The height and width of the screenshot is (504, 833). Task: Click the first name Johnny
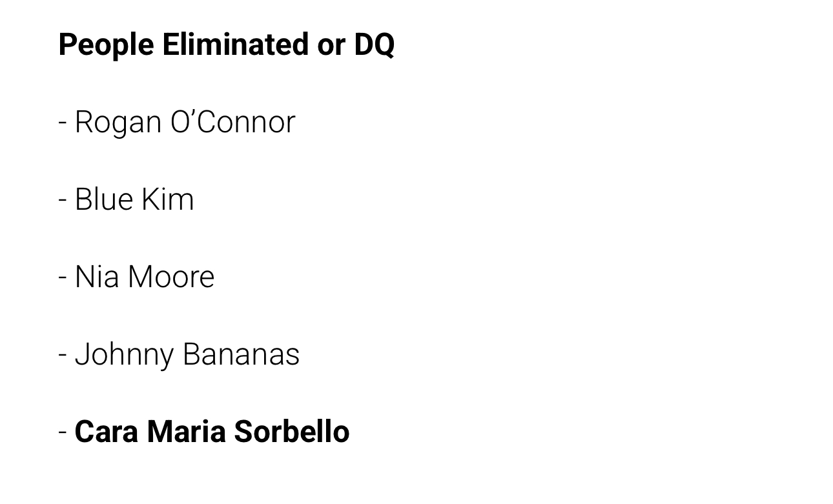click(x=124, y=355)
